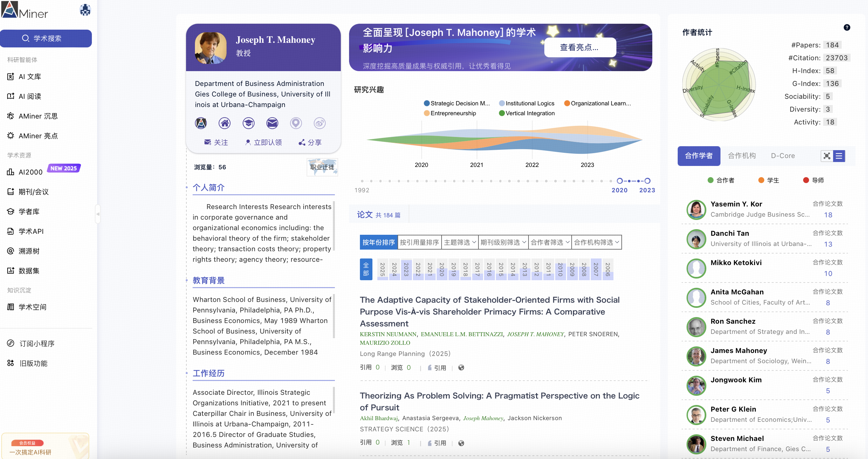The height and width of the screenshot is (459, 868).
Task: Open the Weibo icon in the profile card
Action: point(319,123)
